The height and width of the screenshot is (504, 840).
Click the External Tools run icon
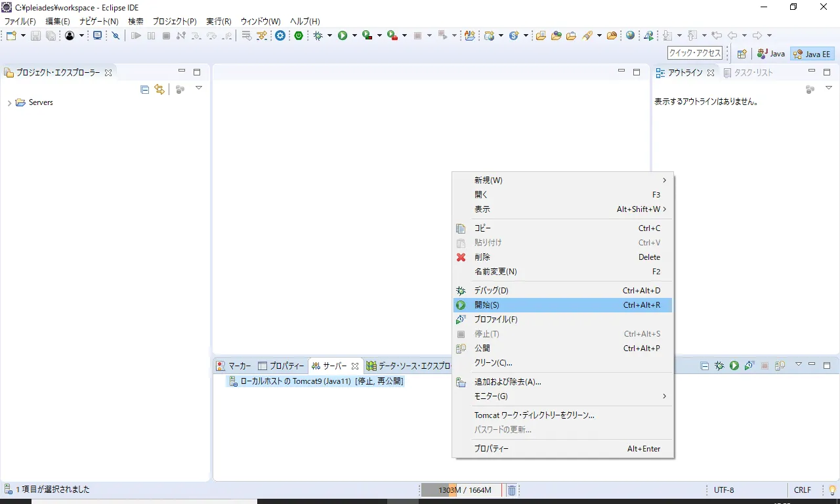pos(392,35)
